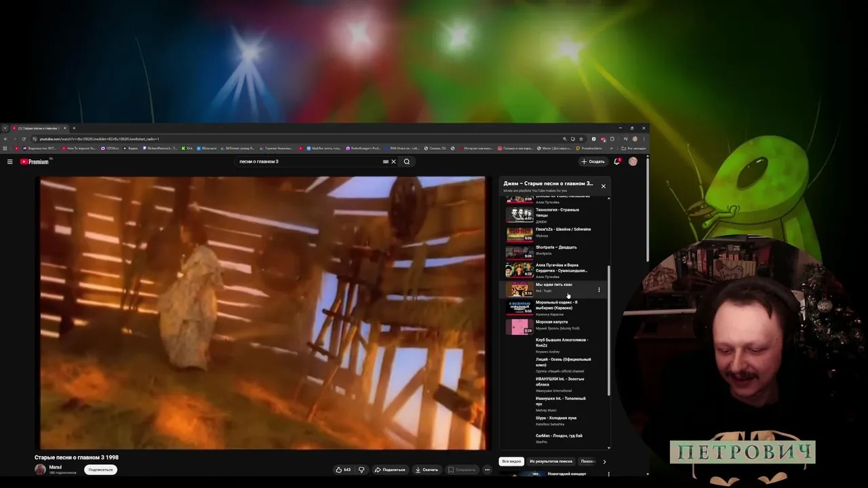Open the new tab plus button in browser
This screenshot has height=488, width=868.
pos(74,128)
